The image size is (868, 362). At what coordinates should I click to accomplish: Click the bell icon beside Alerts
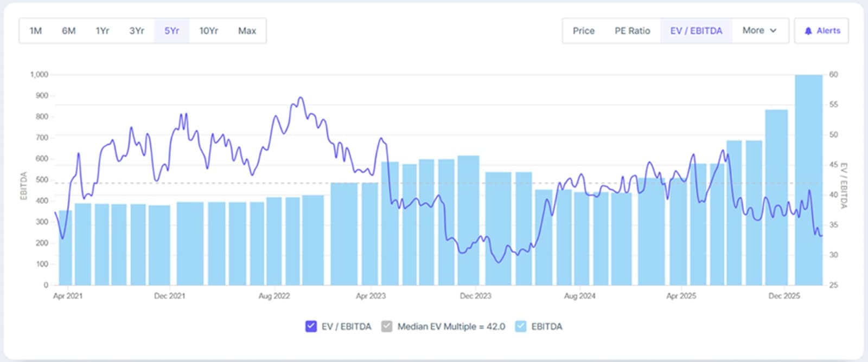(x=808, y=31)
